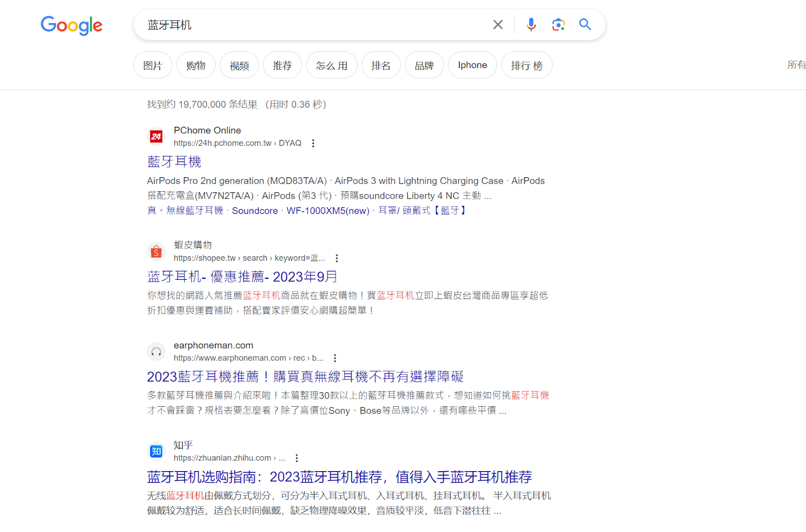
Task: Open more options for Shopee result
Action: [337, 258]
